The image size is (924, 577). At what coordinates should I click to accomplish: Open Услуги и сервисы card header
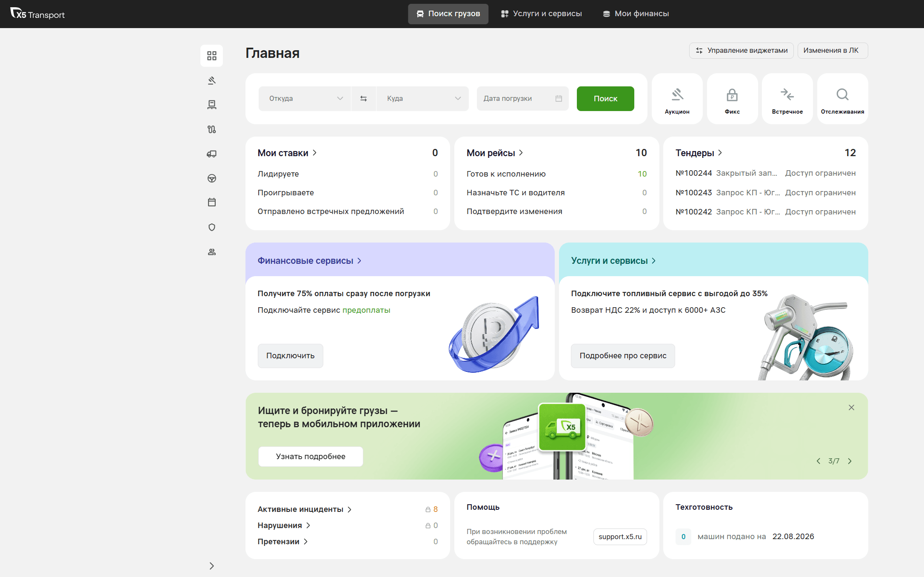tap(613, 261)
